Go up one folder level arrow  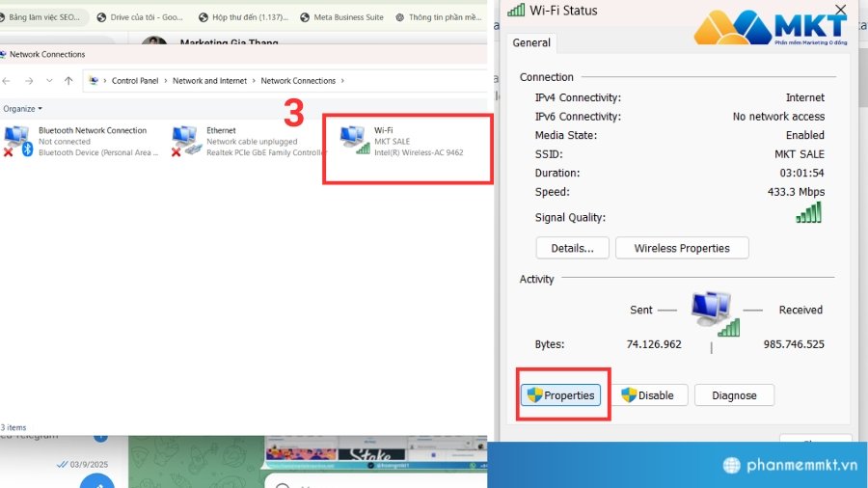(x=68, y=81)
